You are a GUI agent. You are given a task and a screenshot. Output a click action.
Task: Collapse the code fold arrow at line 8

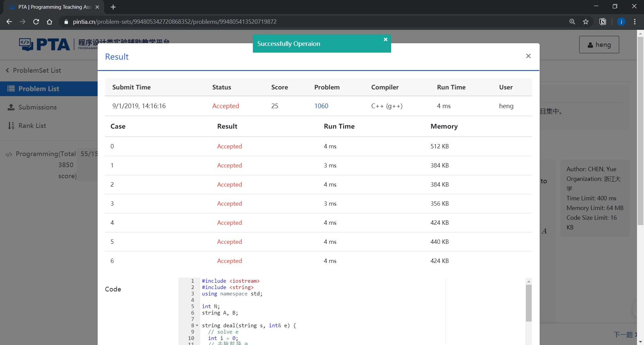tap(197, 326)
